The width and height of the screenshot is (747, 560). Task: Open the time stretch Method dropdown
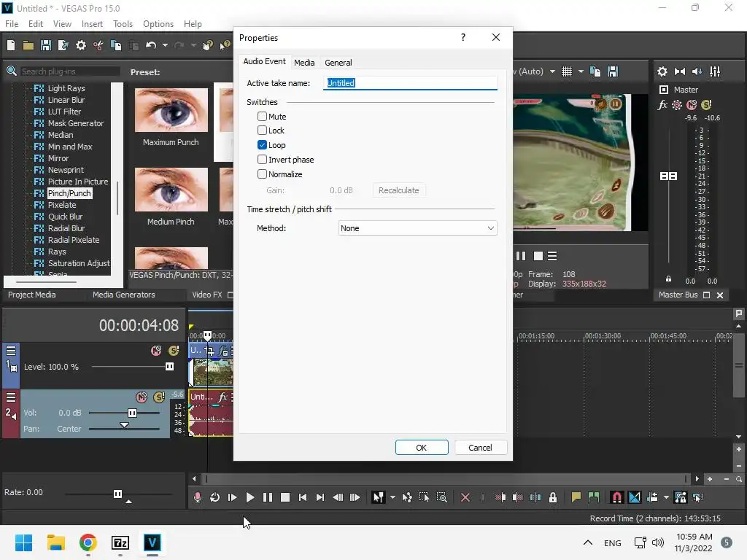[x=417, y=228]
